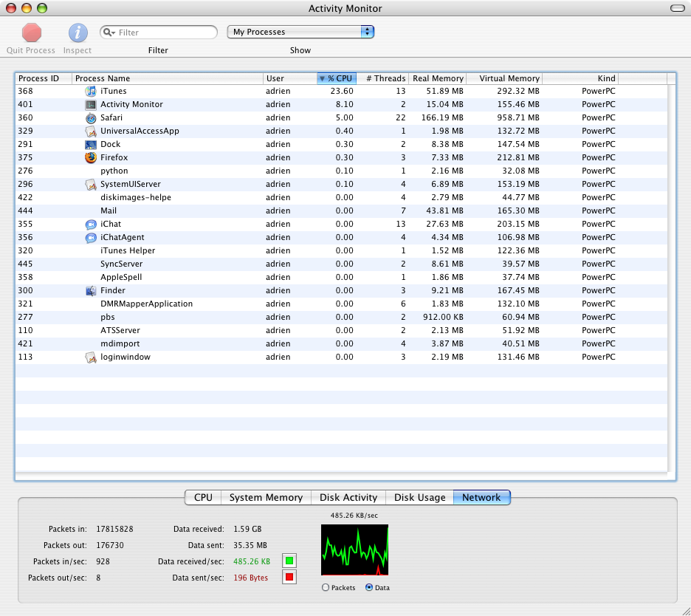Click the process list vertical scrollbar

pos(671,278)
